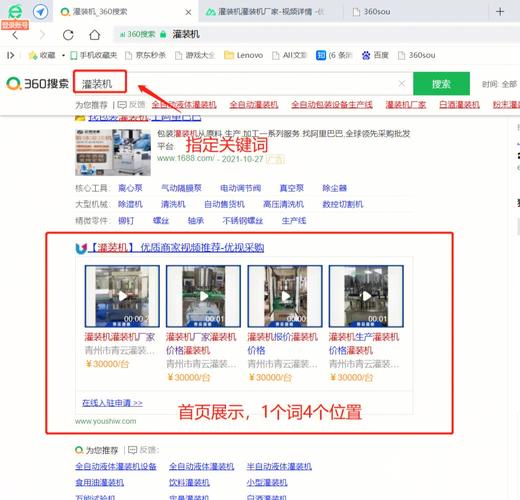Image resolution: width=520 pixels, height=500 pixels.
Task: Open 小型灌装机 related search
Action: [x=267, y=482]
